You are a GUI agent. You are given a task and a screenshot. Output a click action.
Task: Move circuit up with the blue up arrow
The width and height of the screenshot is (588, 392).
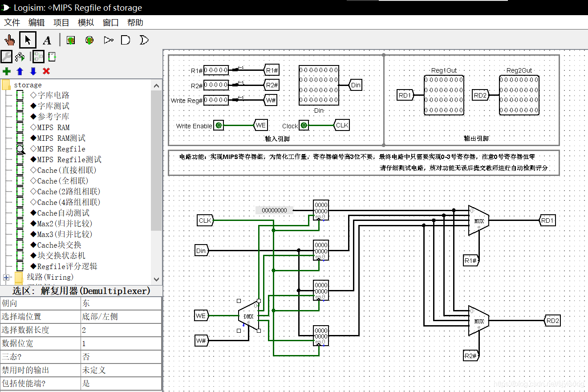(x=20, y=71)
